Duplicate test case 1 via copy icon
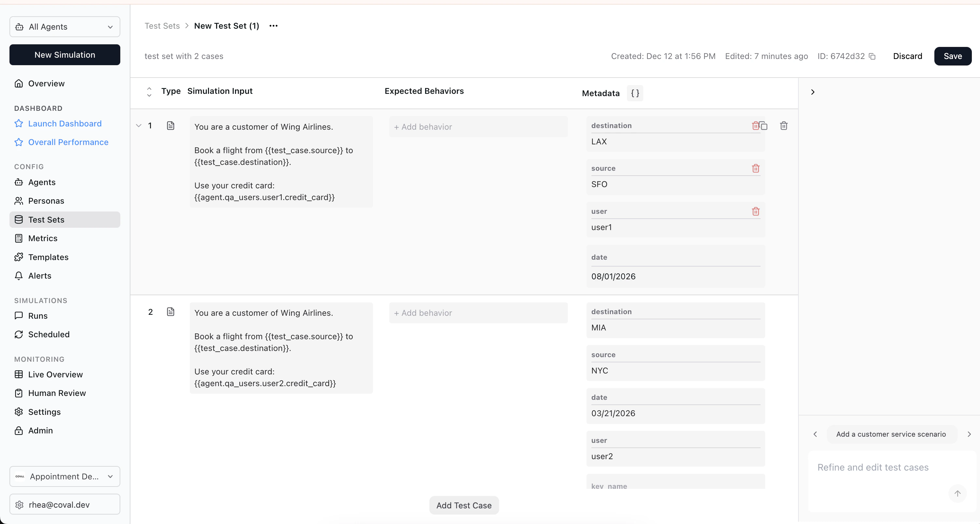This screenshot has width=980, height=524. tap(765, 125)
